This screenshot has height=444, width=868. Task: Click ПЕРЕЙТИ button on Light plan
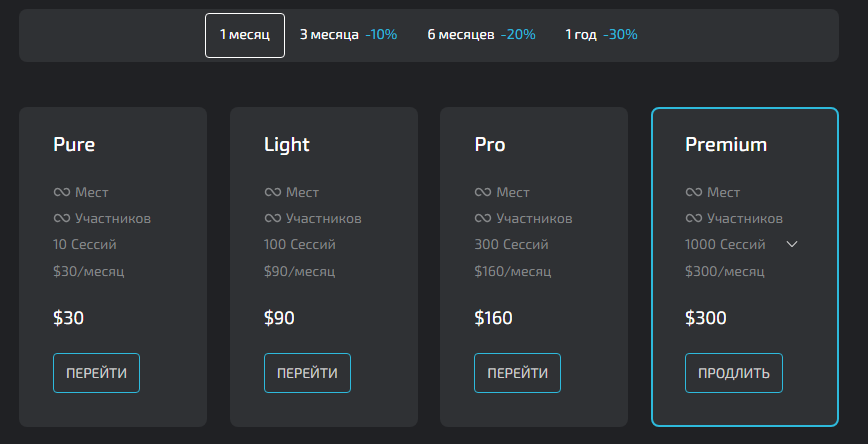point(307,373)
